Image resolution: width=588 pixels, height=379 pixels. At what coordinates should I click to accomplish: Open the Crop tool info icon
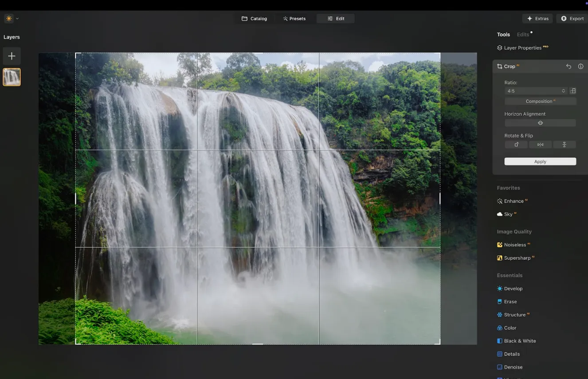[x=580, y=66]
